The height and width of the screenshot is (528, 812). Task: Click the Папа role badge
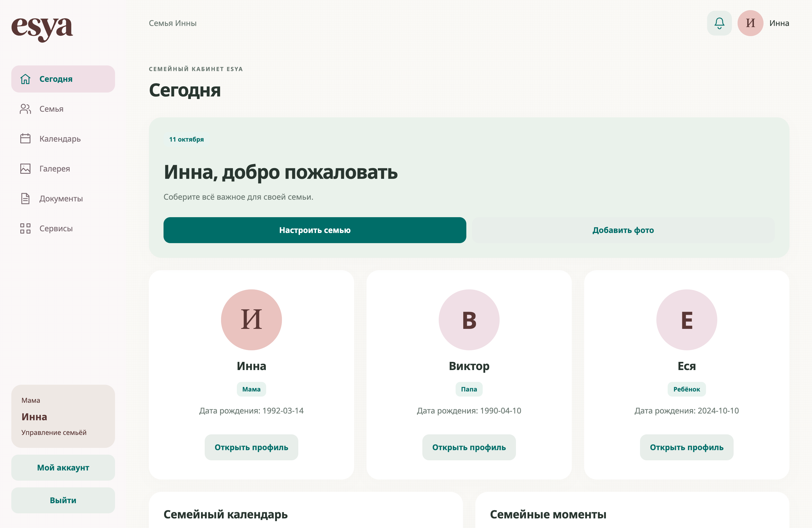[469, 389]
